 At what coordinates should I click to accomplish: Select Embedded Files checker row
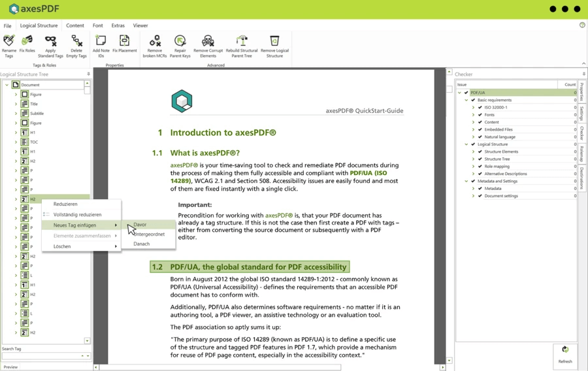[517, 129]
